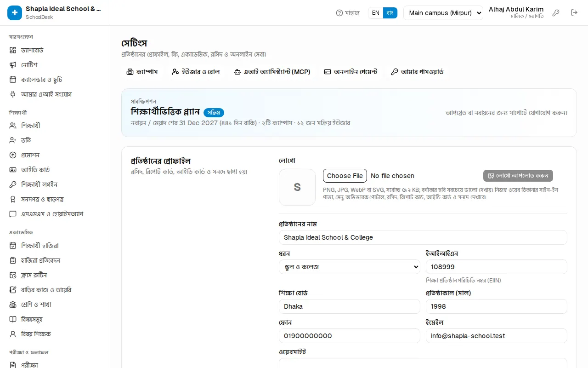Open বিষয় শিক্ষক in the sidebar
The height and width of the screenshot is (368, 588).
[x=55, y=334]
